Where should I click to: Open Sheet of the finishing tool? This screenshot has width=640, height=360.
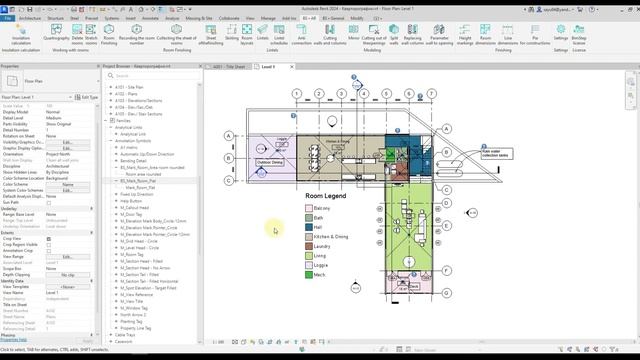point(211,34)
